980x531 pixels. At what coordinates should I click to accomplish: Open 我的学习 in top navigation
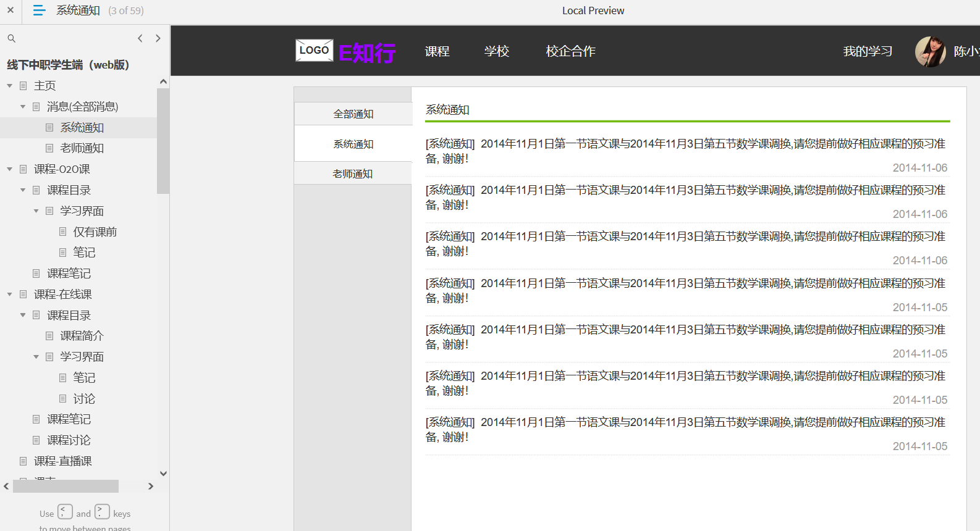point(868,51)
